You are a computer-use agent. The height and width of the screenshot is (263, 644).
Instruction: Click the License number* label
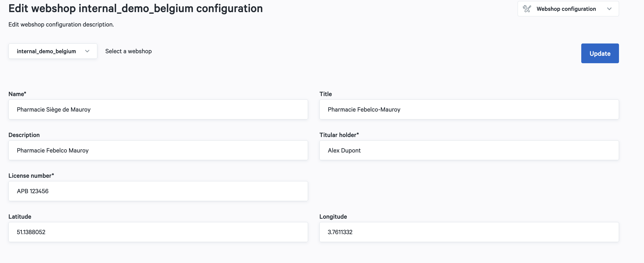(31, 176)
